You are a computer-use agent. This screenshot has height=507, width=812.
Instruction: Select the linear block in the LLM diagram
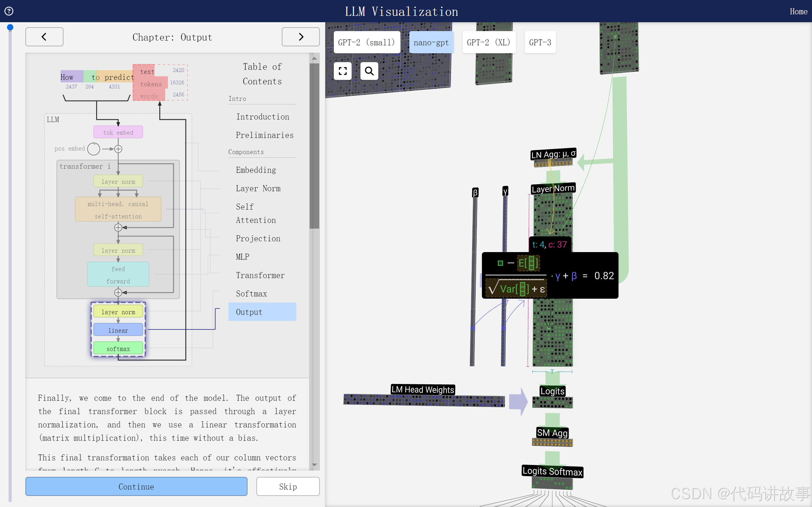click(118, 330)
